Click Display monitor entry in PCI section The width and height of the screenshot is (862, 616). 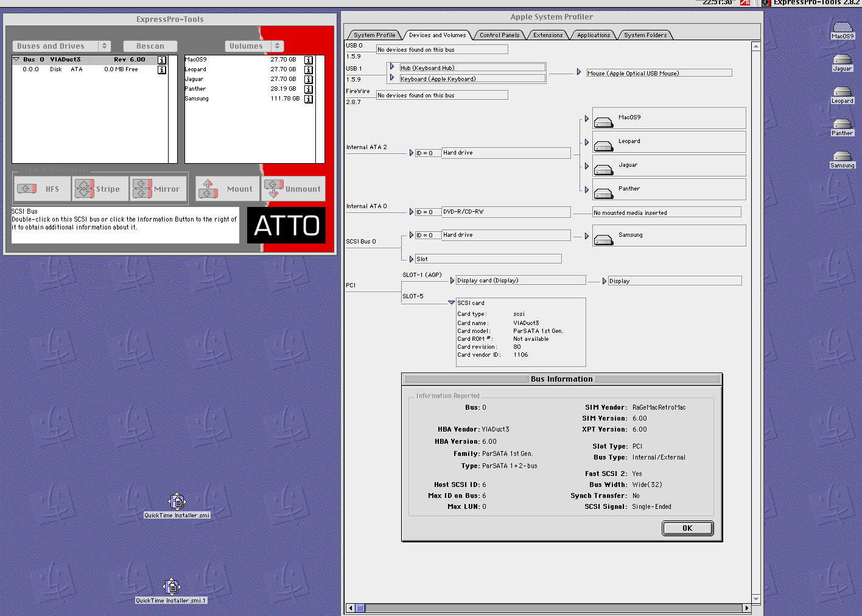[675, 281]
